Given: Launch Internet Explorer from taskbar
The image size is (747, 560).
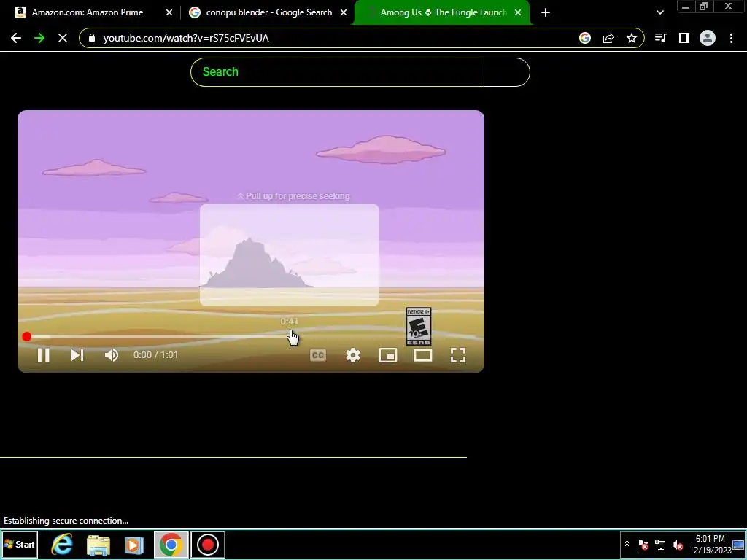Looking at the screenshot, I should (62, 544).
